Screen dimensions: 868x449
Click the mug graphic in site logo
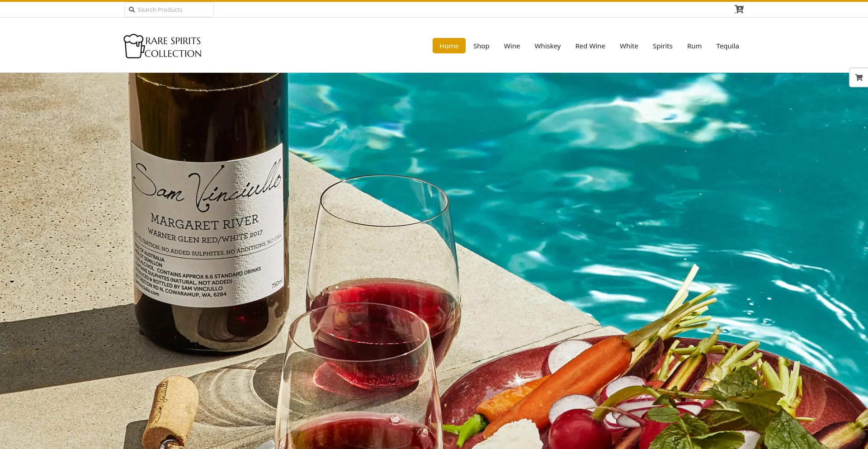[133, 46]
